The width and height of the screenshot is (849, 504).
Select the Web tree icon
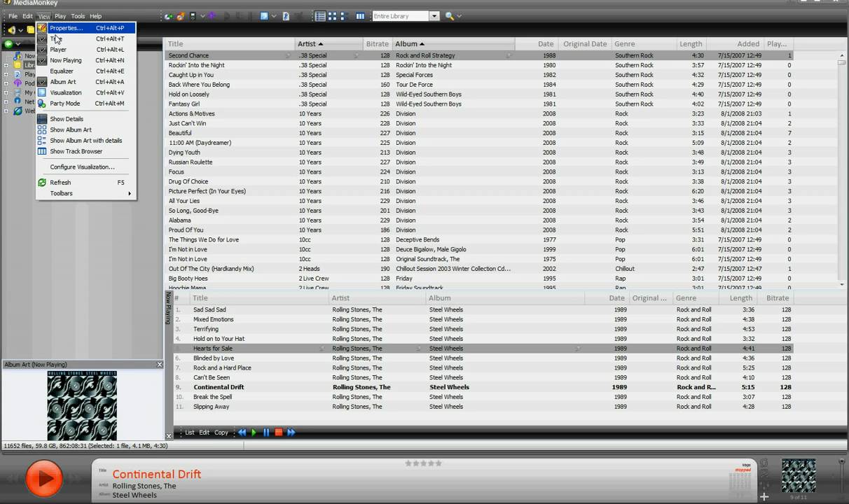(18, 111)
